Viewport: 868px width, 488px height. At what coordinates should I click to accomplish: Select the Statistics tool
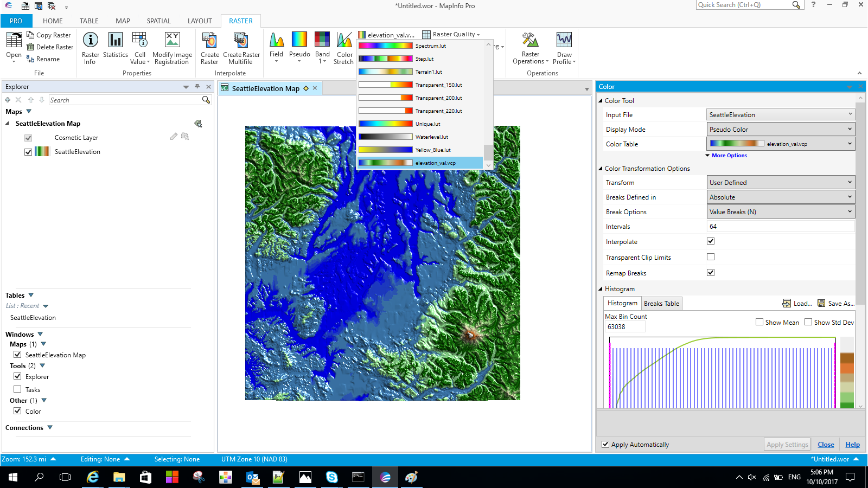pos(115,48)
